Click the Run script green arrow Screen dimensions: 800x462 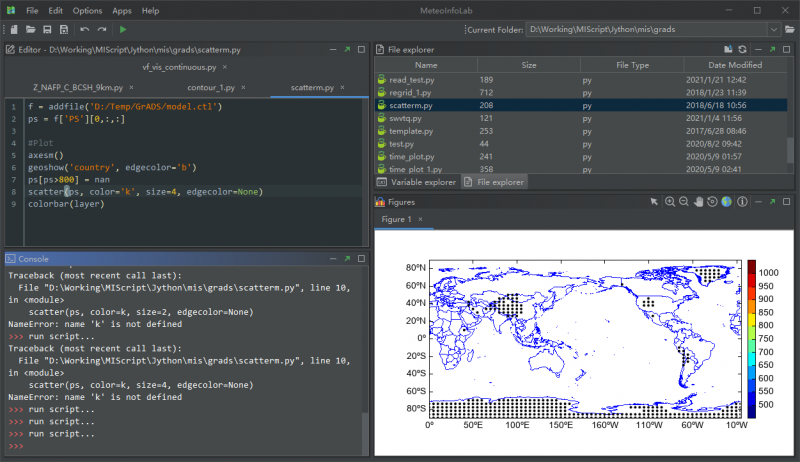tap(123, 30)
